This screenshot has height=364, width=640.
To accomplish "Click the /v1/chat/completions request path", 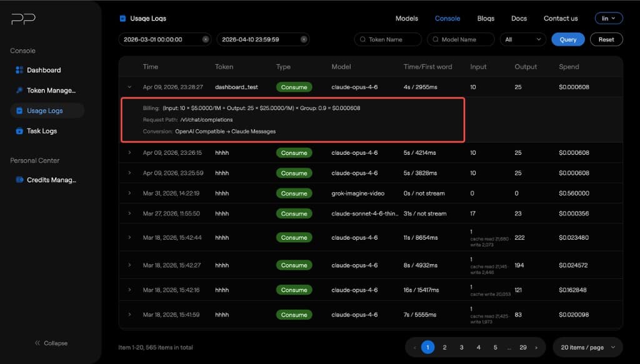I will 206,120.
